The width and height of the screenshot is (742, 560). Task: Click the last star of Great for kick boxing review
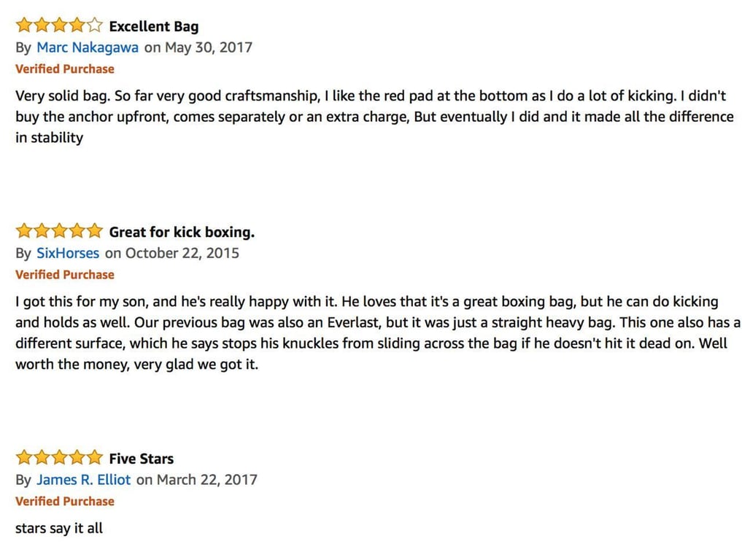click(x=94, y=231)
